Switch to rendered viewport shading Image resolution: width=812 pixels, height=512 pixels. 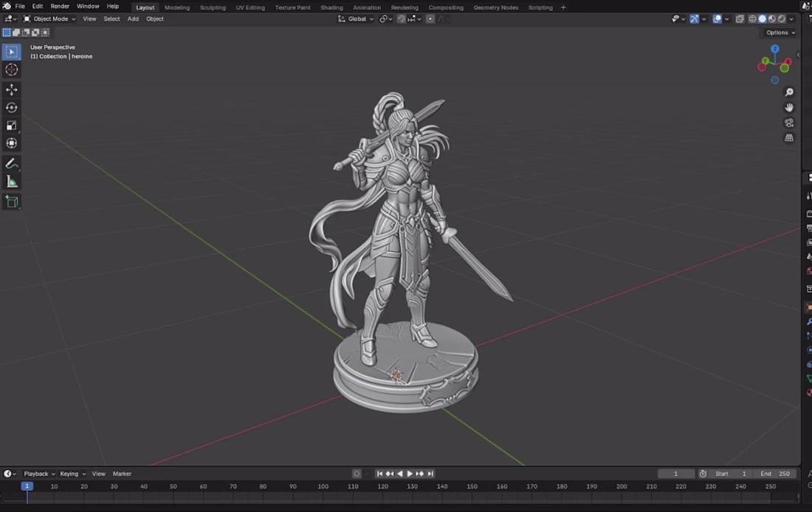click(x=782, y=19)
